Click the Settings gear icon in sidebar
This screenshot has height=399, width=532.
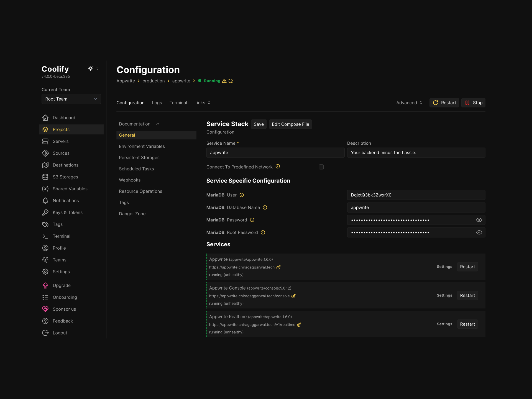(x=45, y=272)
